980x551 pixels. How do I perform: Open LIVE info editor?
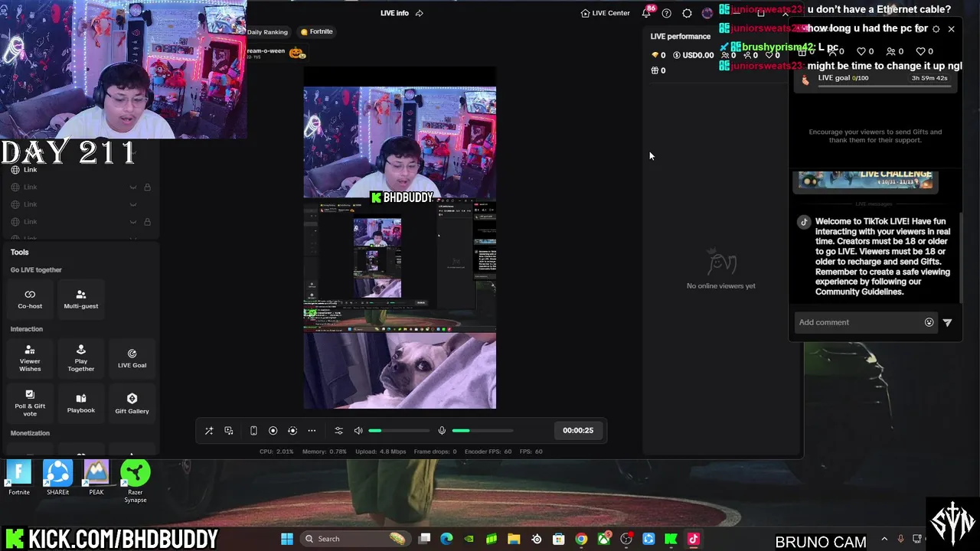coord(394,13)
